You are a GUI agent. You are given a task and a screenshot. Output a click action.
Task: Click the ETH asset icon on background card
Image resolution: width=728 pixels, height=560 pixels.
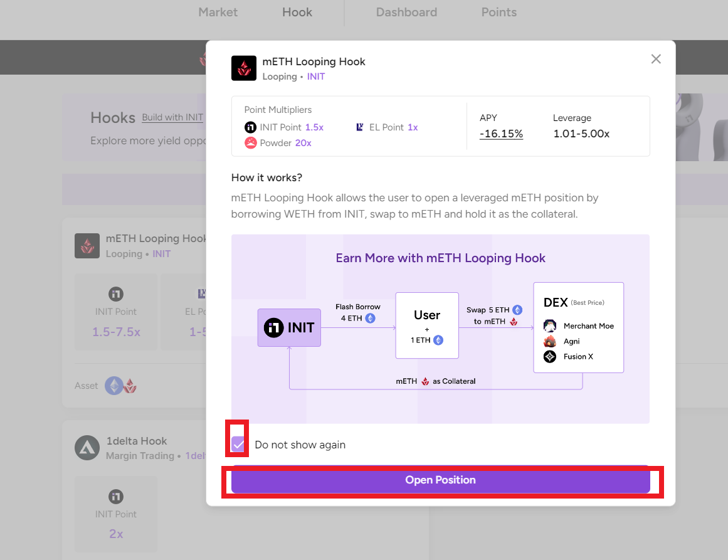(113, 386)
